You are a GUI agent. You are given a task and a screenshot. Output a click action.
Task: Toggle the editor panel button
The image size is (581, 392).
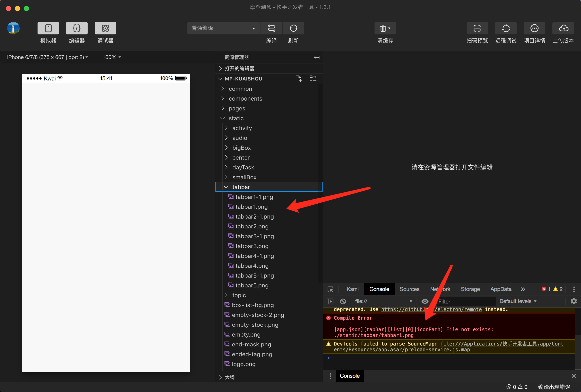tap(77, 28)
